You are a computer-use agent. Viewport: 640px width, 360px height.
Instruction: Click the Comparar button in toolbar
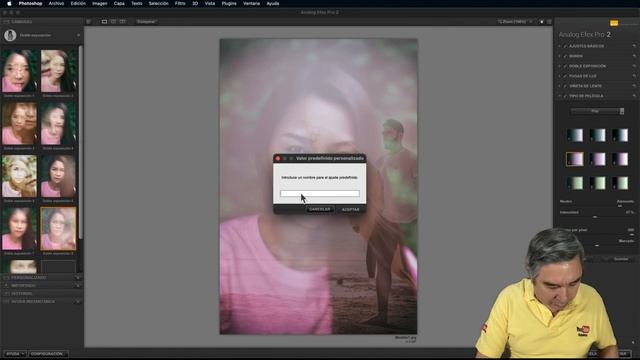coord(146,22)
